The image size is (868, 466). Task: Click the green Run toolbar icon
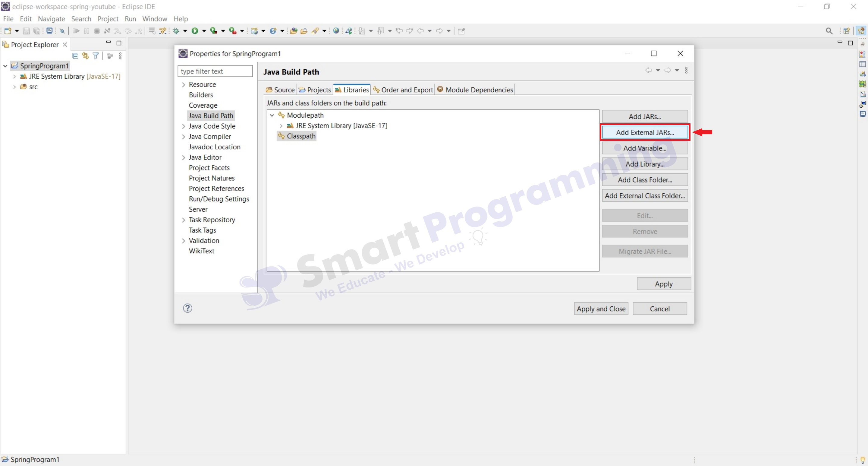coord(195,31)
